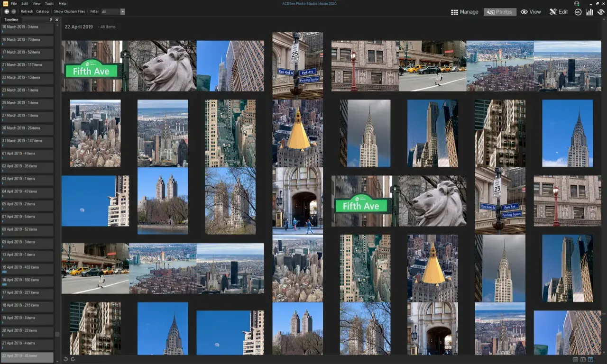Select the 22 March 2019 timeline entry
Image resolution: width=607 pixels, height=364 pixels.
tap(27, 78)
